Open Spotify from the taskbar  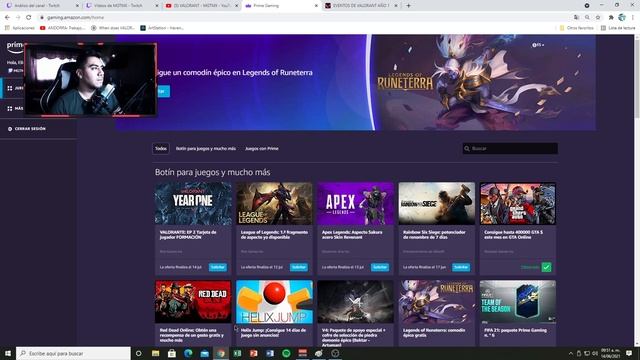[286, 353]
